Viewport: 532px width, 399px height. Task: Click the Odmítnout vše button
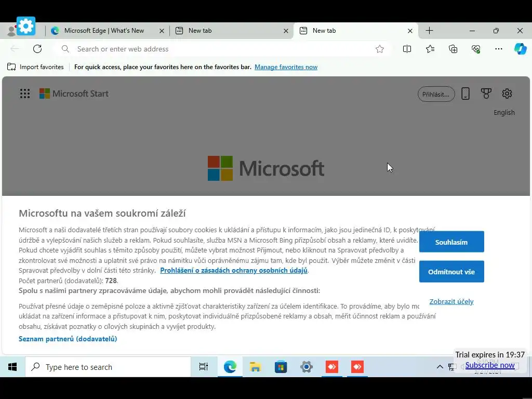point(451,271)
